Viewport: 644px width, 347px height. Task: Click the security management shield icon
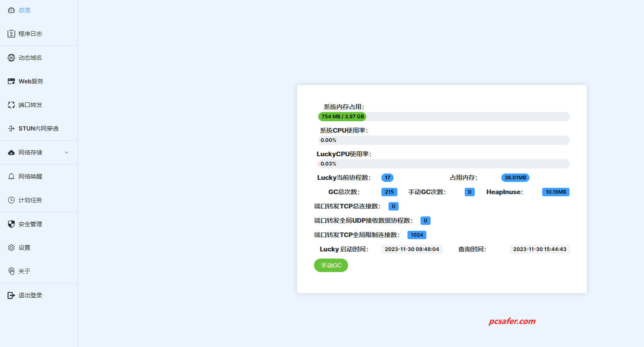point(11,224)
